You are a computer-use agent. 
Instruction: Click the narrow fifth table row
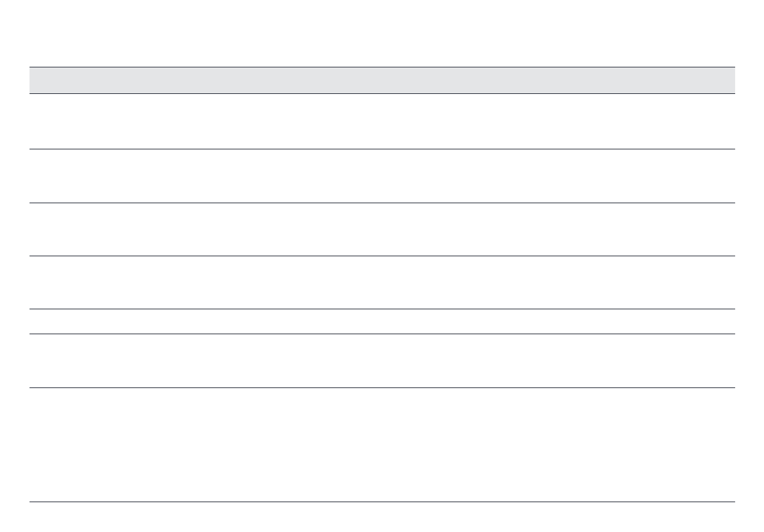(x=382, y=321)
